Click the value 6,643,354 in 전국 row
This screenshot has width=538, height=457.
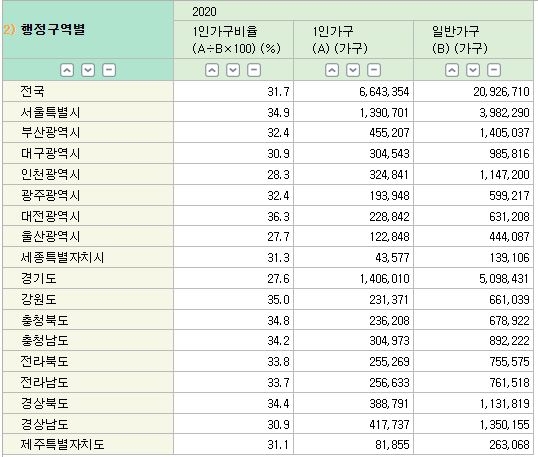click(x=384, y=92)
